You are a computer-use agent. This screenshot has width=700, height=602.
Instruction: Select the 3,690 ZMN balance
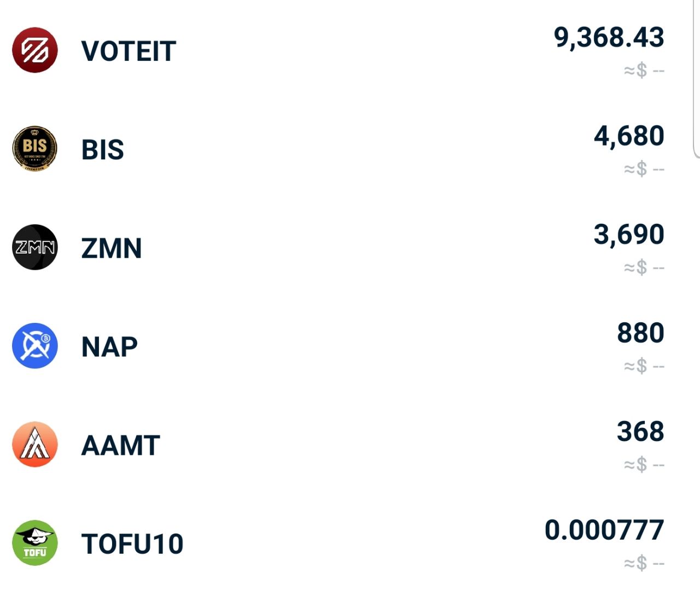click(x=629, y=234)
